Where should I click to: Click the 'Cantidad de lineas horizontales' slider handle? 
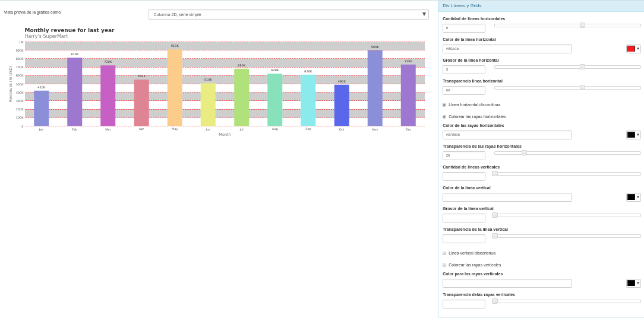point(582,26)
